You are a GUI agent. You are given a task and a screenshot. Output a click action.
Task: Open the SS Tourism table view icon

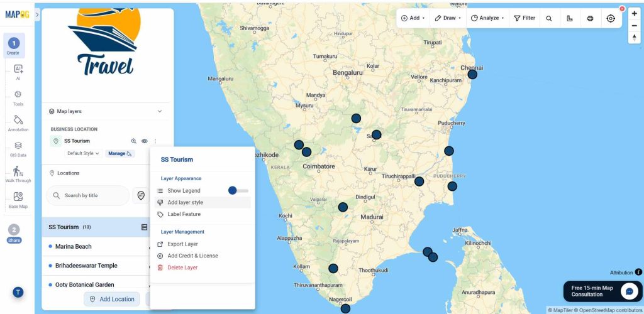click(x=144, y=227)
